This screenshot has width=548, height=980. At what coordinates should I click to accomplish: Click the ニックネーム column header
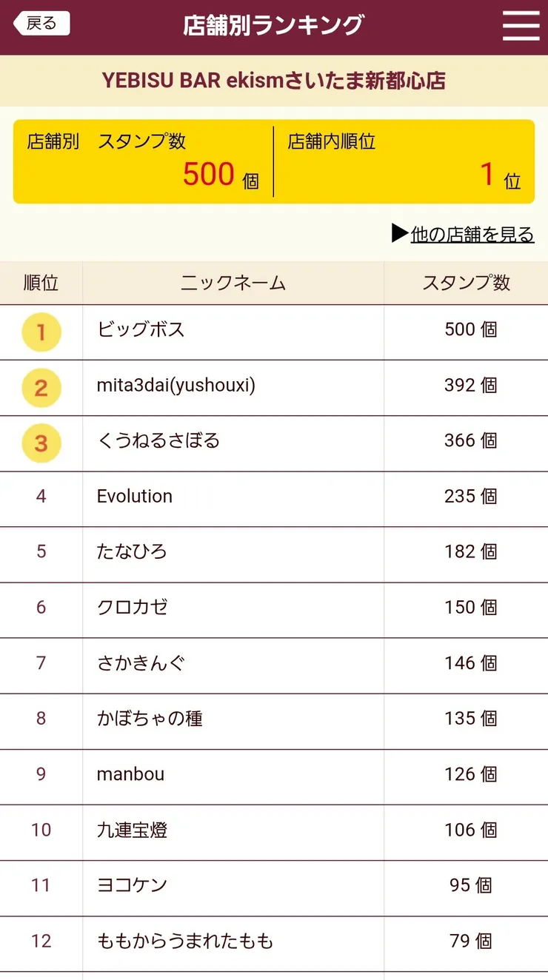(233, 282)
